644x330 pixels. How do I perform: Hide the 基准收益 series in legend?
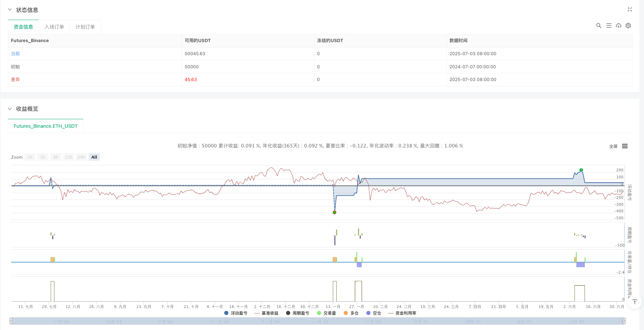coord(267,313)
